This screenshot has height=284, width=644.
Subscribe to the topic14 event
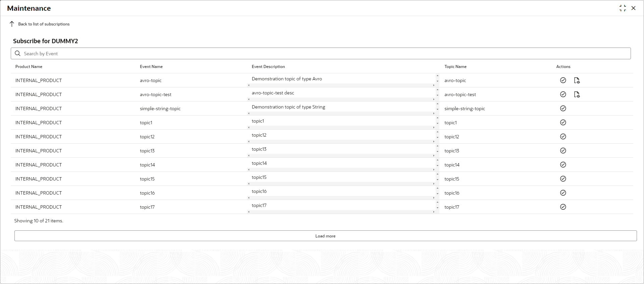coord(563,165)
